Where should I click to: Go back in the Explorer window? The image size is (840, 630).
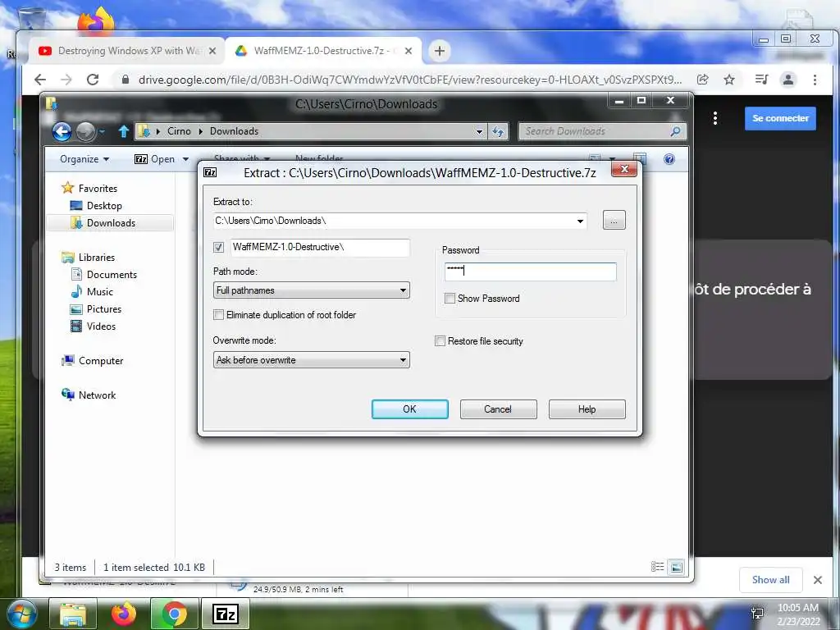click(x=62, y=131)
